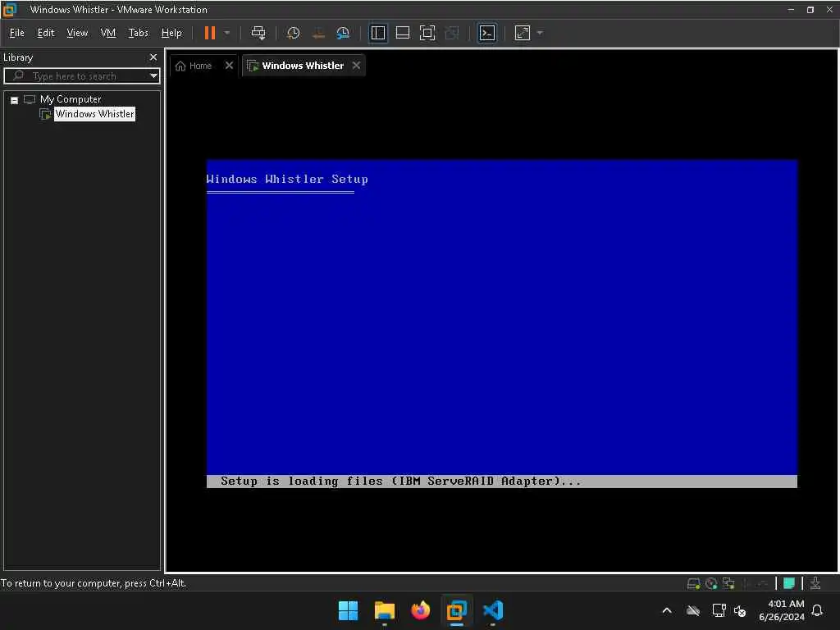Pause the virtual machine with the orange button
Viewport: 840px width, 630px height.
pos(209,33)
